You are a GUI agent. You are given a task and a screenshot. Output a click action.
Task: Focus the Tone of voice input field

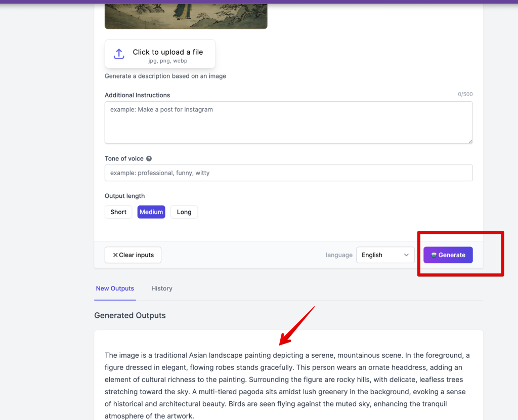pyautogui.click(x=288, y=173)
